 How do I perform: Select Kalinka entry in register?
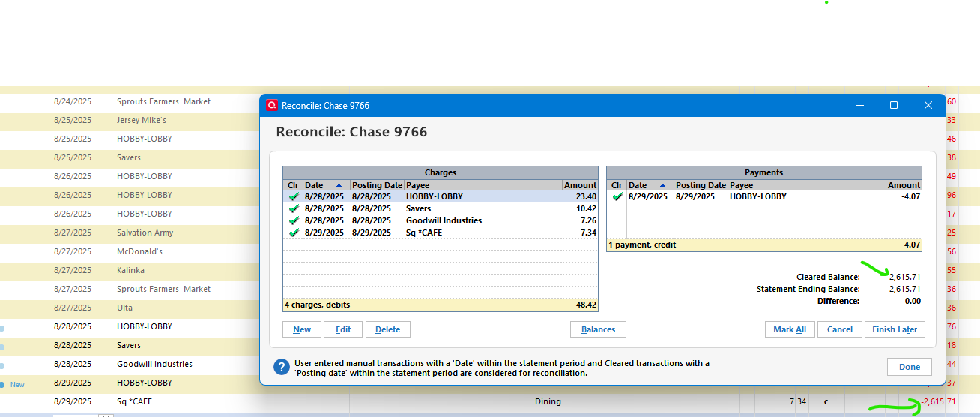coord(130,270)
